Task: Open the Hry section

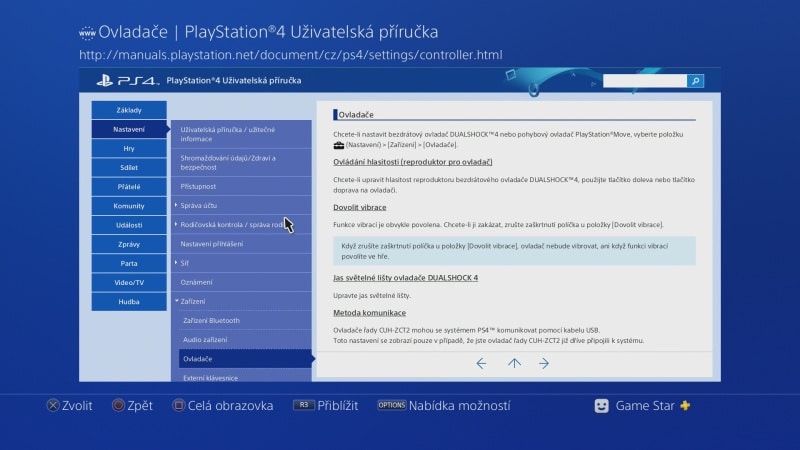Action: (x=129, y=148)
